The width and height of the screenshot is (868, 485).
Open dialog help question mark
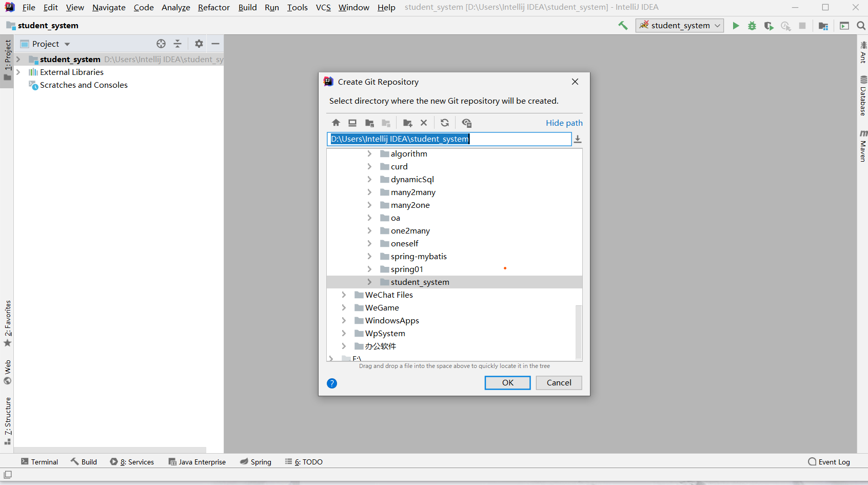tap(332, 383)
